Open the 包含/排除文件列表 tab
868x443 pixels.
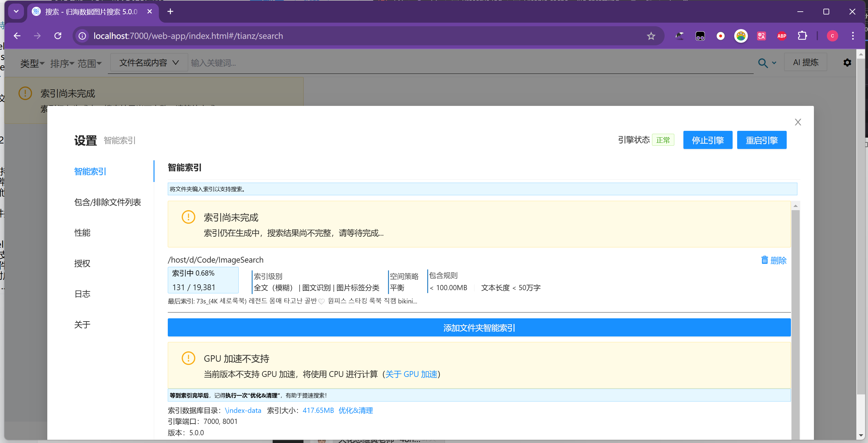point(108,202)
